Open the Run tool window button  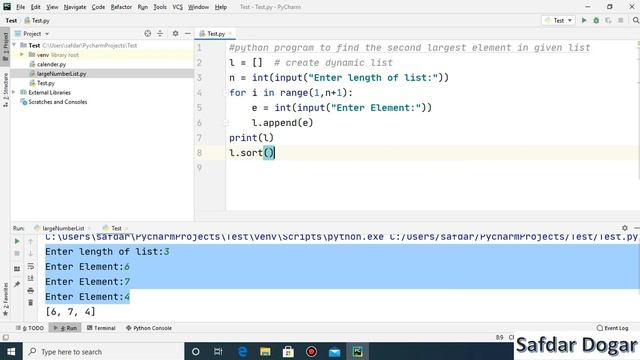click(65, 328)
